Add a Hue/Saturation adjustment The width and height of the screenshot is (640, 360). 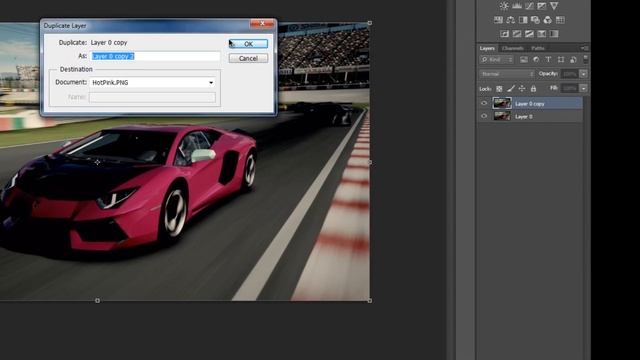point(498,20)
